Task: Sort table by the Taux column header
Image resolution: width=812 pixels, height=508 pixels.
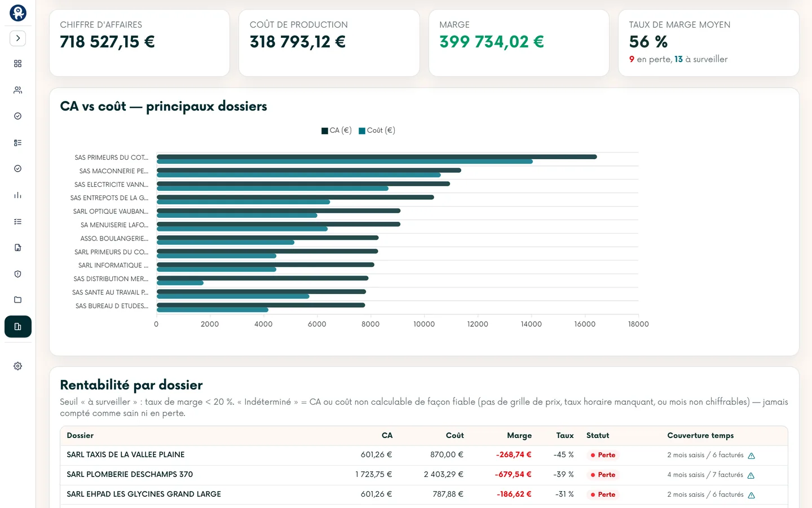Action: pyautogui.click(x=564, y=436)
